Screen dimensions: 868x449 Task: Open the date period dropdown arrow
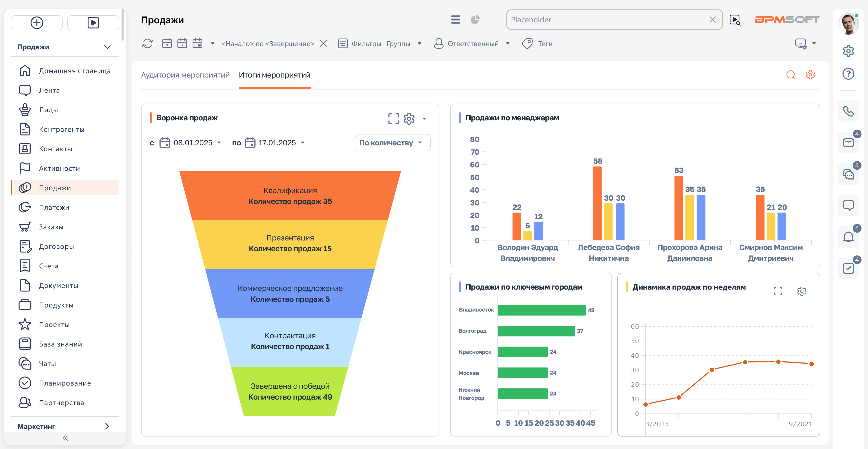click(213, 43)
